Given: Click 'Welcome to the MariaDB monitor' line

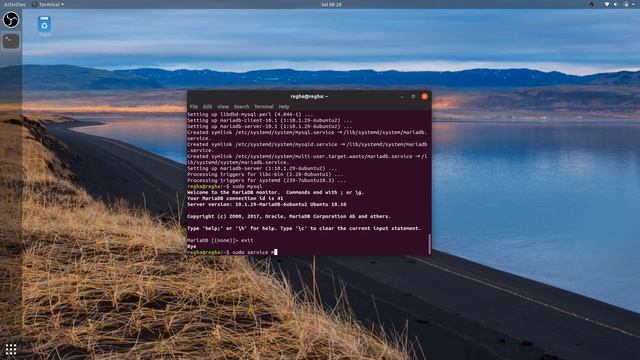Looking at the screenshot, I should 276,192.
